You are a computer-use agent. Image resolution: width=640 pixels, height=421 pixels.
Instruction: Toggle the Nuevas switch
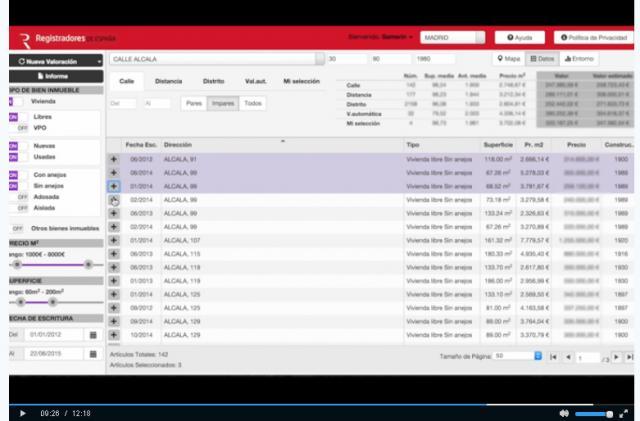point(18,146)
